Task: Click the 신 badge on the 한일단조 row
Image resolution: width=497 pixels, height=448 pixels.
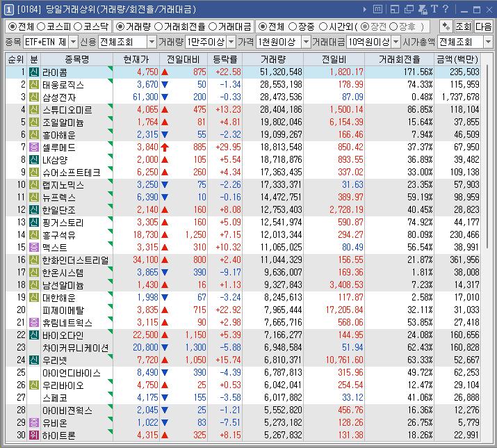Action: (x=33, y=209)
